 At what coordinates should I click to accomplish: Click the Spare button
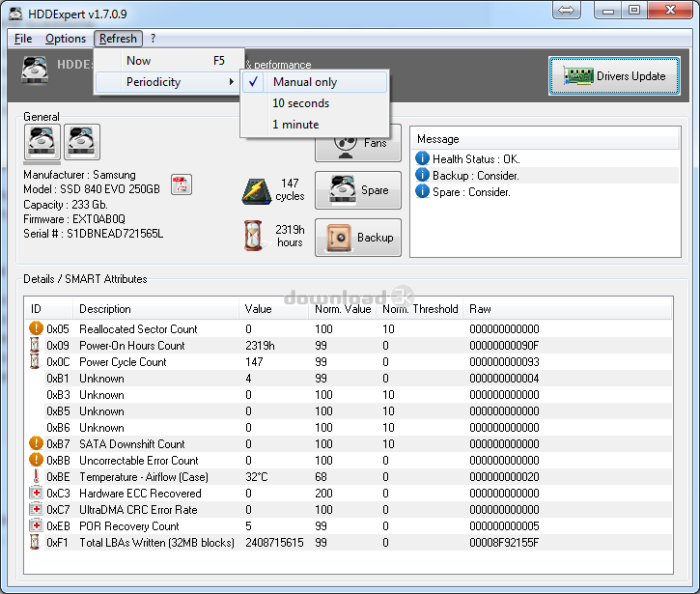(x=357, y=190)
